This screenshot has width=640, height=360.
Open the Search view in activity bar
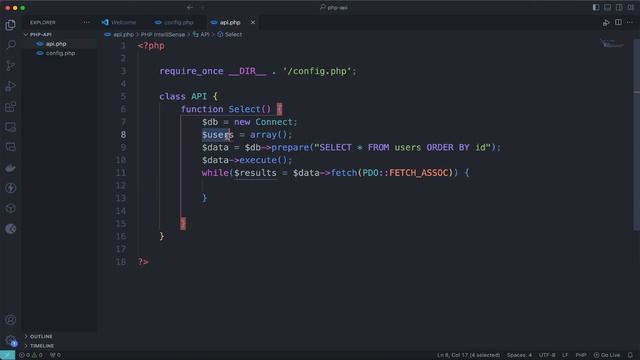11,44
